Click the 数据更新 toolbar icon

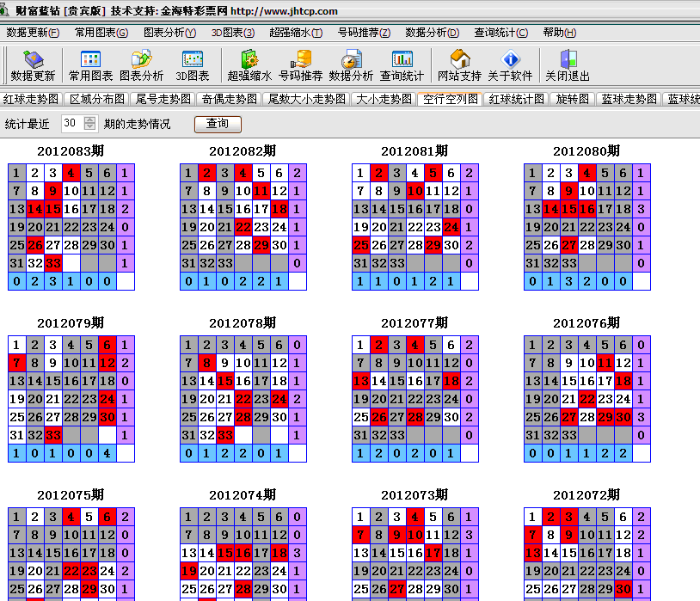click(33, 65)
